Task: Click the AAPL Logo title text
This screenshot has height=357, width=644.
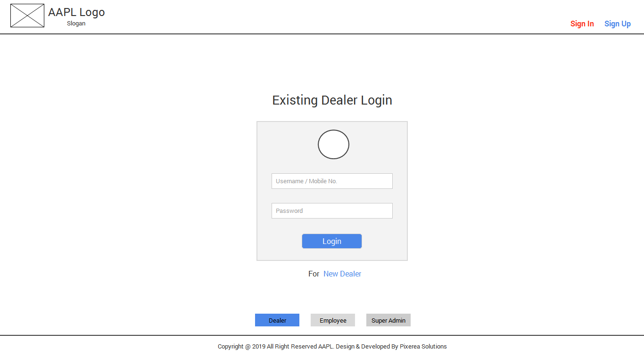Action: click(76, 12)
